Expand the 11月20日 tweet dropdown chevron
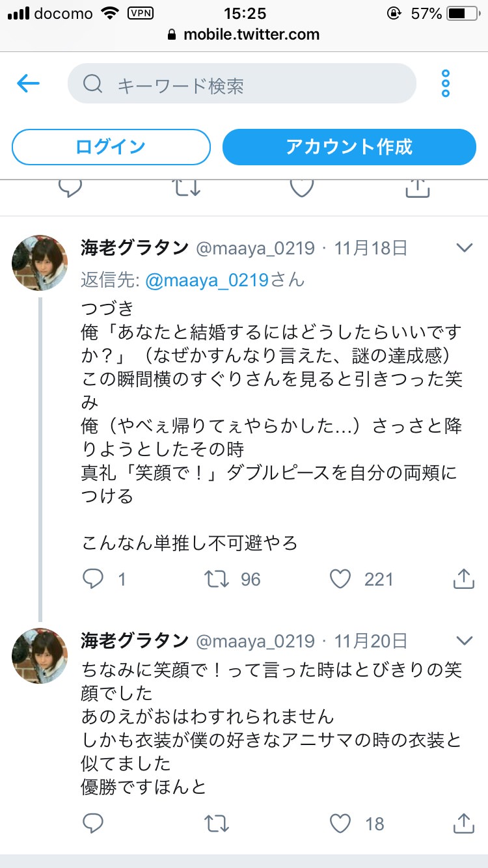488x868 pixels. [x=464, y=641]
